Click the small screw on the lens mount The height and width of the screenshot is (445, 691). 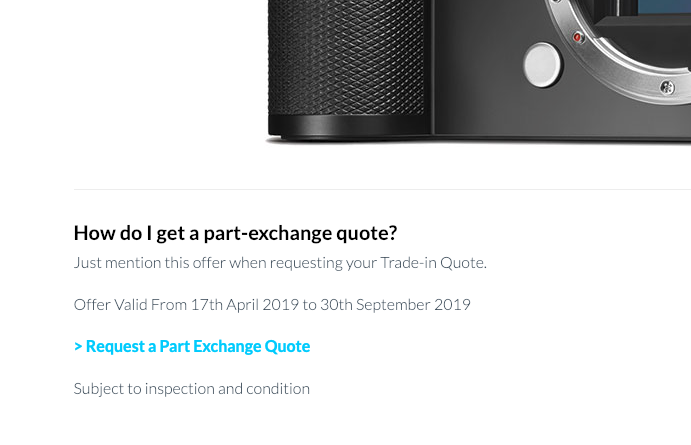pos(667,88)
